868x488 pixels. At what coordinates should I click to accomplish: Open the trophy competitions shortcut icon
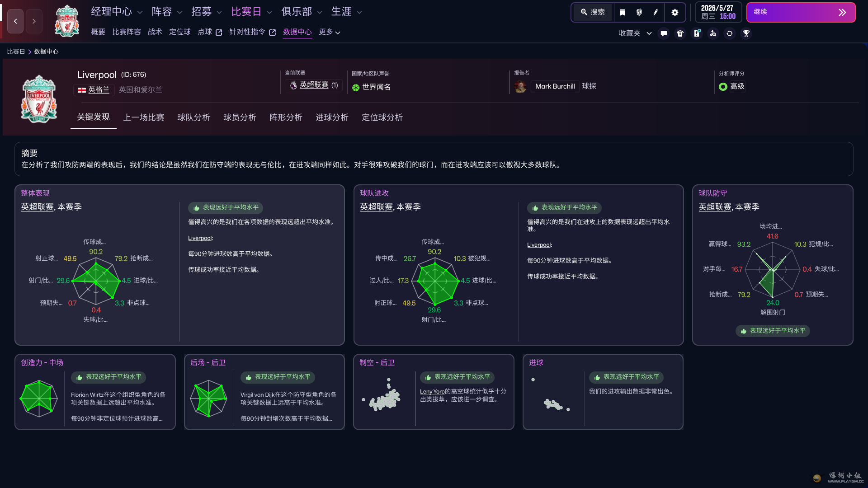coord(746,33)
